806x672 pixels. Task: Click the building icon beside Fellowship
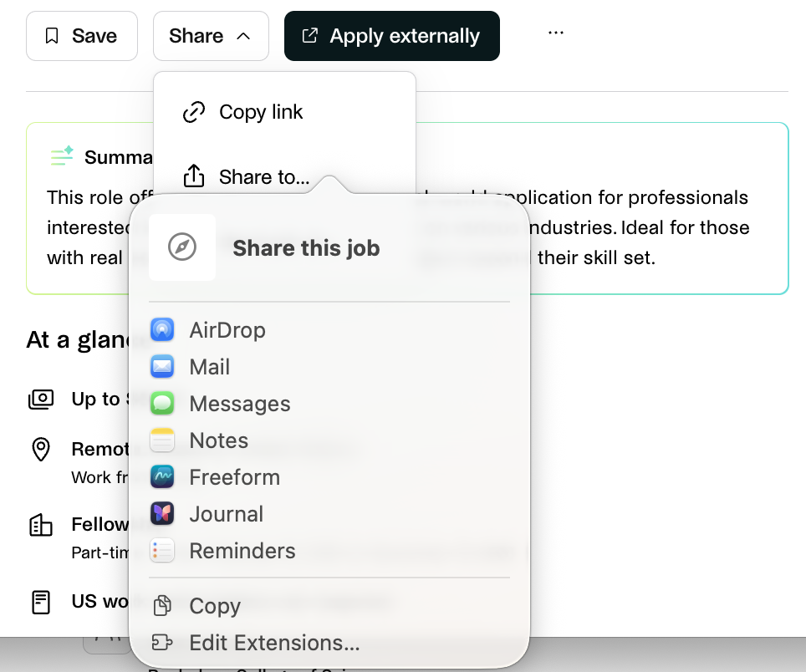point(41,525)
